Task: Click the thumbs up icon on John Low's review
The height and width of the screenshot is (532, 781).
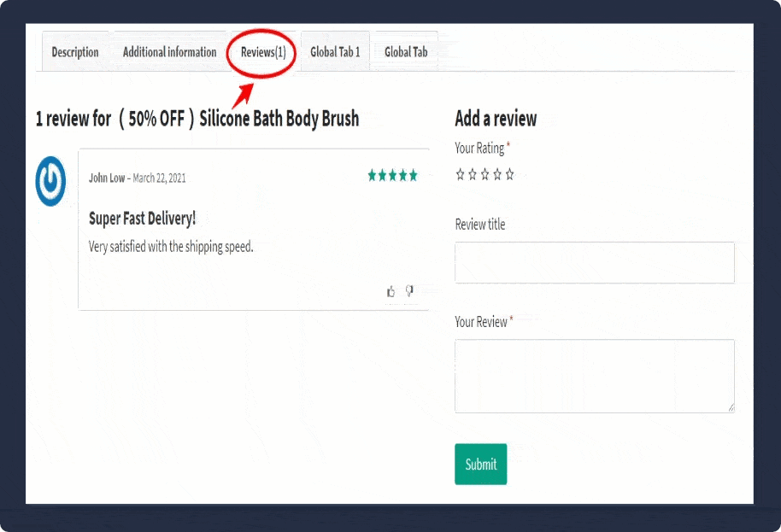Action: click(391, 292)
